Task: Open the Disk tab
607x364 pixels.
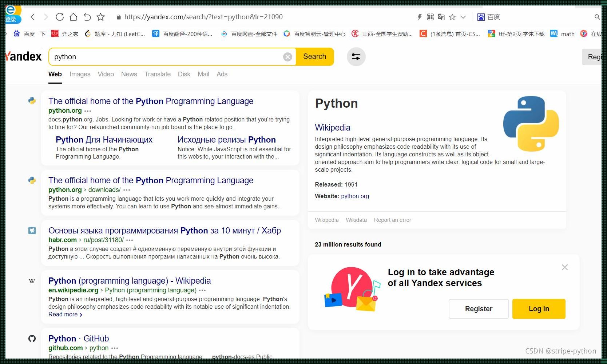Action: [x=184, y=74]
